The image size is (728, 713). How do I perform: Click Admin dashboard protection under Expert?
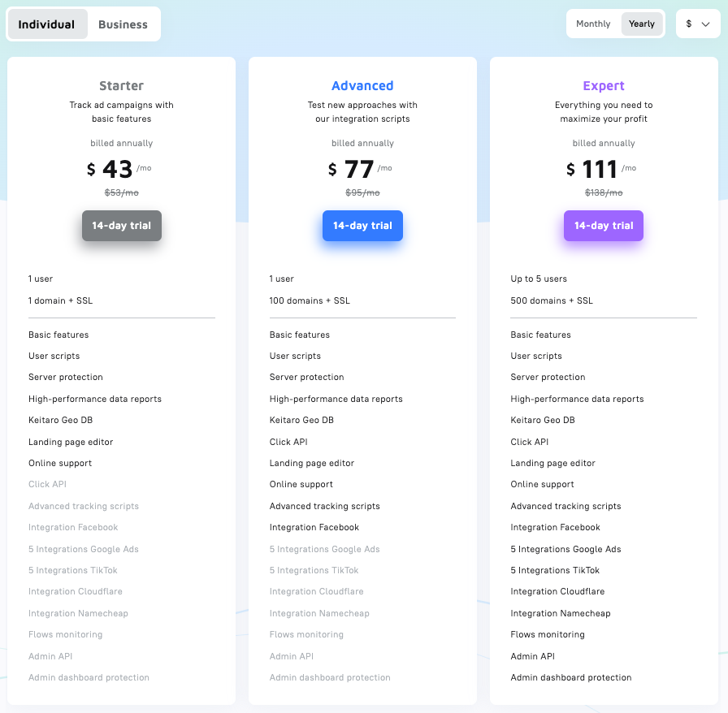571,677
